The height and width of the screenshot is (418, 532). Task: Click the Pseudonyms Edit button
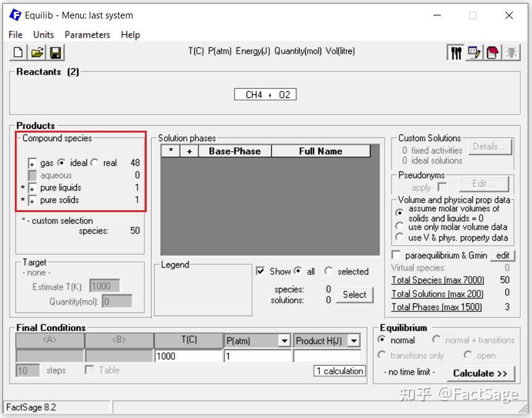click(x=484, y=184)
